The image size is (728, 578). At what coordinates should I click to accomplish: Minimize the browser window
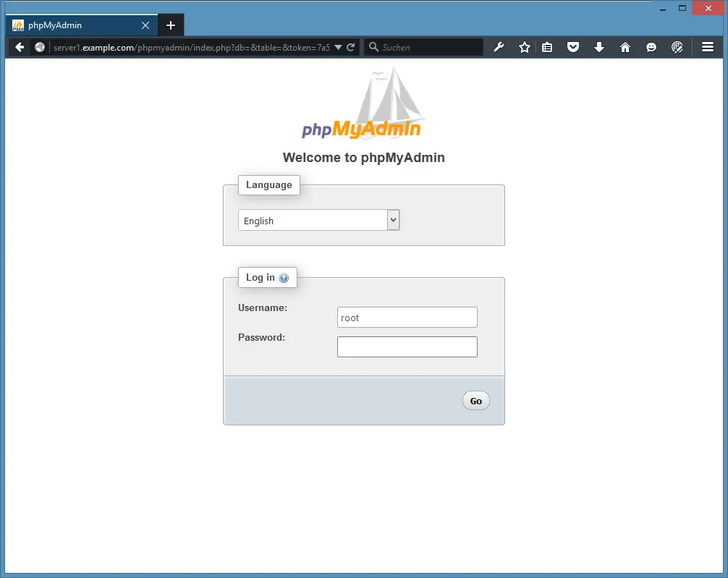[x=663, y=9]
